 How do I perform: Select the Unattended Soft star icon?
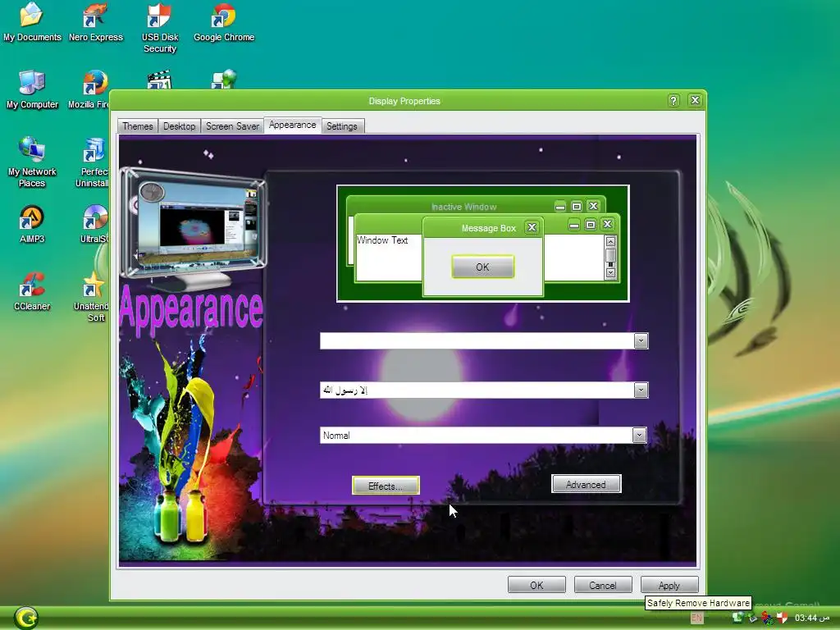point(93,296)
